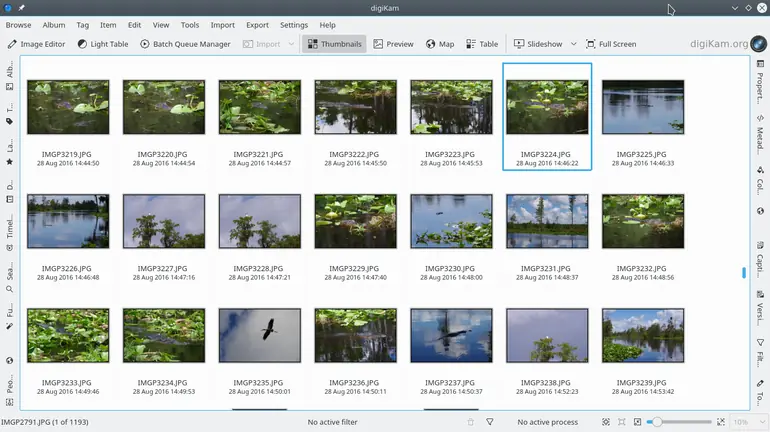Screen dimensions: 770x432
Task: Toggle the Thumbnails view
Action: [334, 44]
